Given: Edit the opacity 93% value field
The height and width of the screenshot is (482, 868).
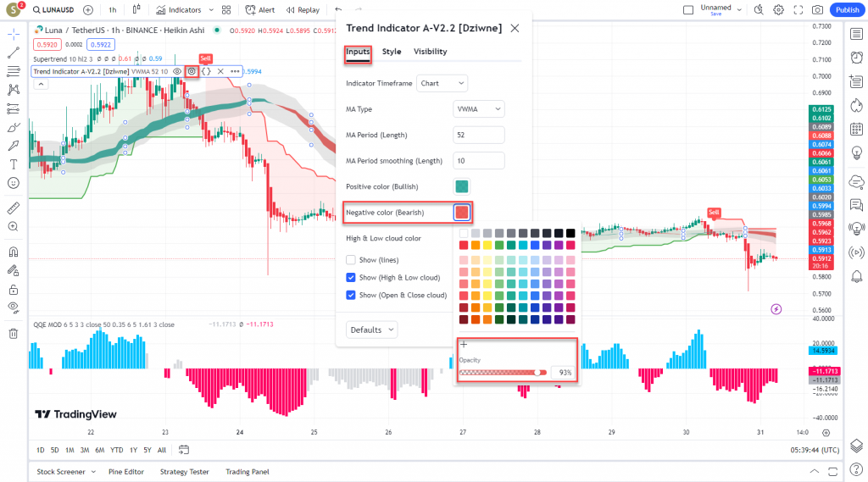Looking at the screenshot, I should pos(563,373).
